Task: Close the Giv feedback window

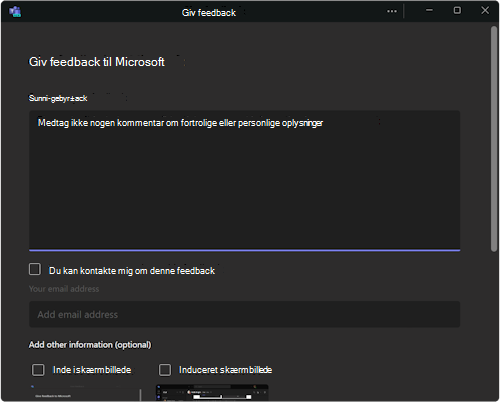Action: pos(485,11)
